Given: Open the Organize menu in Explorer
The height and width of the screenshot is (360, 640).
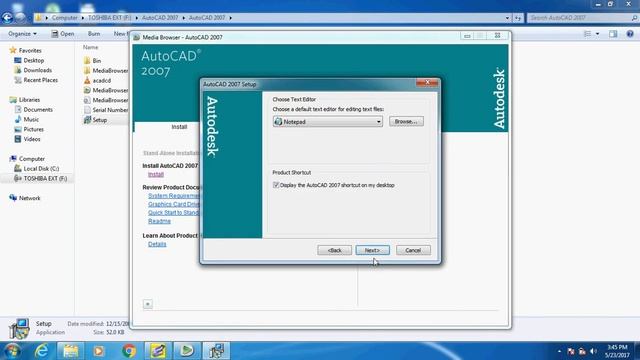Looking at the screenshot, I should click(22, 34).
